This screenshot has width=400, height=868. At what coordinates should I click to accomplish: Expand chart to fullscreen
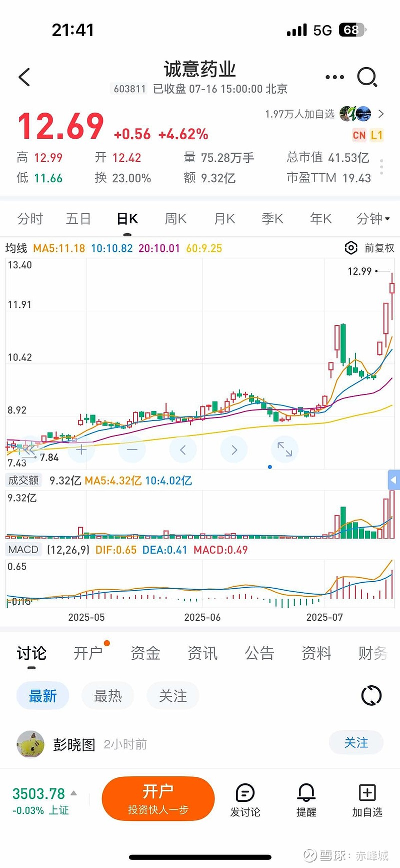pos(285,450)
